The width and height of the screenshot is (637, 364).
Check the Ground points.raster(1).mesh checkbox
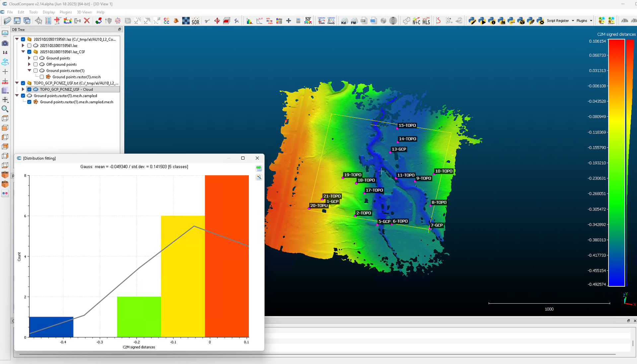42,77
